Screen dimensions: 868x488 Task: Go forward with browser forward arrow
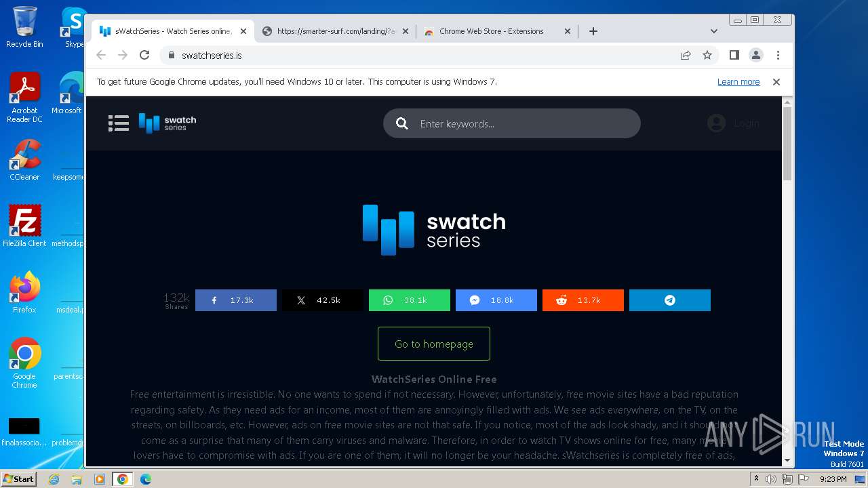[123, 55]
